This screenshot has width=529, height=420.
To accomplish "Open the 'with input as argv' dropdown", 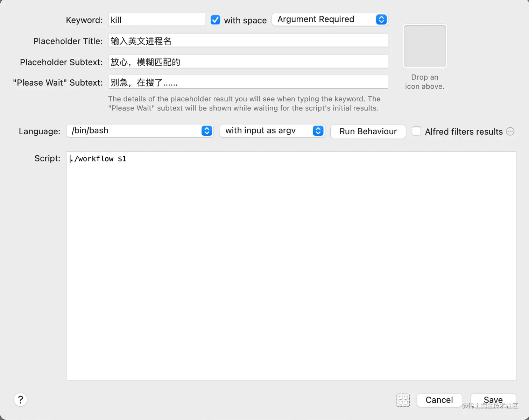I will pyautogui.click(x=272, y=130).
